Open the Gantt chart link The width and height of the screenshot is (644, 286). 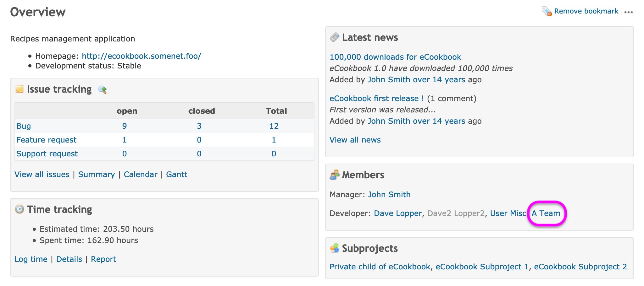coord(177,174)
